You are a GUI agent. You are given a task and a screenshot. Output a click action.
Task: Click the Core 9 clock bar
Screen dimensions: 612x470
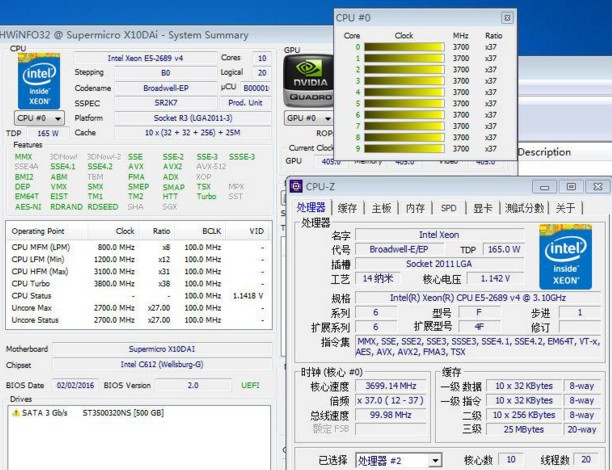coord(404,149)
